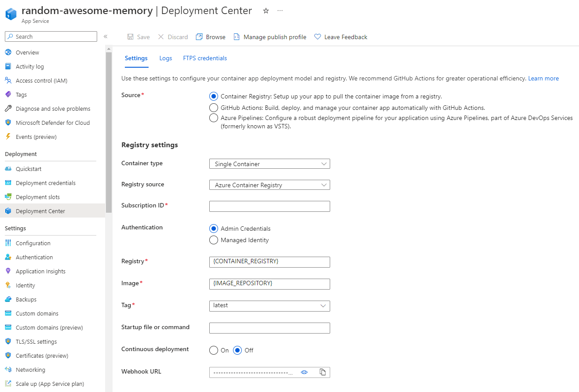
Task: Click the Quickstart cloud icon
Action: (8, 169)
